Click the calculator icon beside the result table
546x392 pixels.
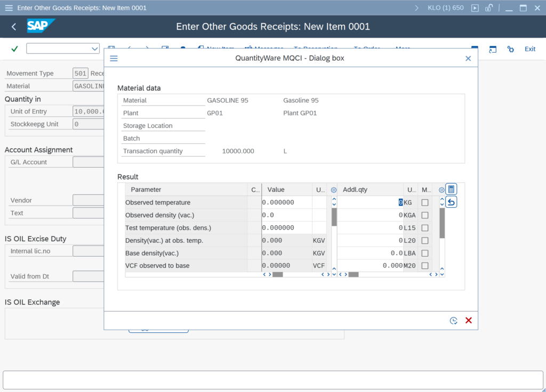pyautogui.click(x=451, y=189)
